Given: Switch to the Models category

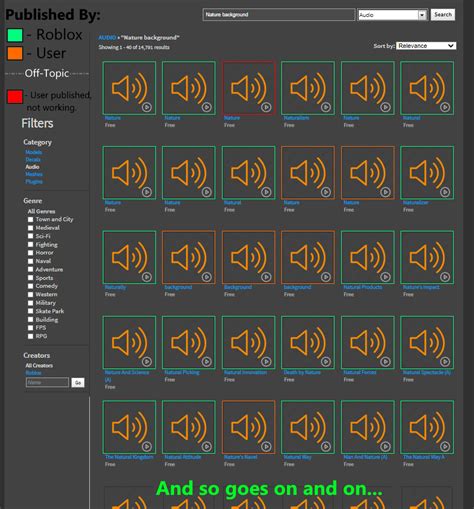Looking at the screenshot, I should click(x=34, y=152).
